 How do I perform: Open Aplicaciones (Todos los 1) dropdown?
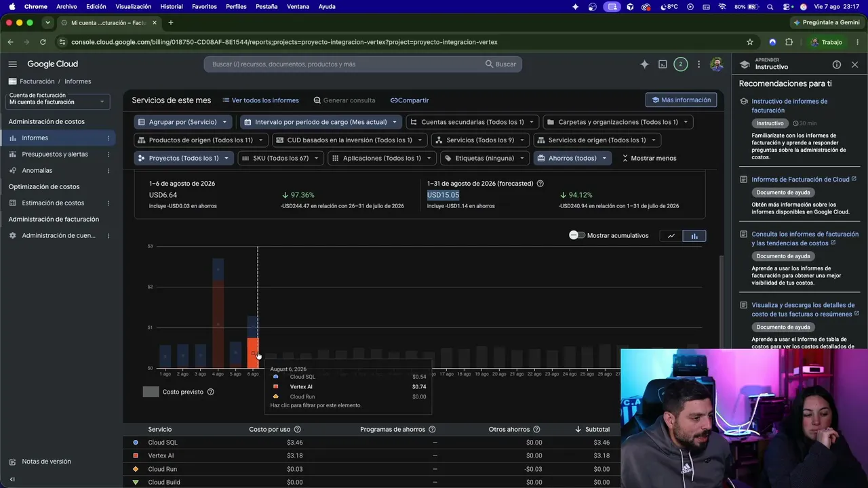click(x=382, y=159)
